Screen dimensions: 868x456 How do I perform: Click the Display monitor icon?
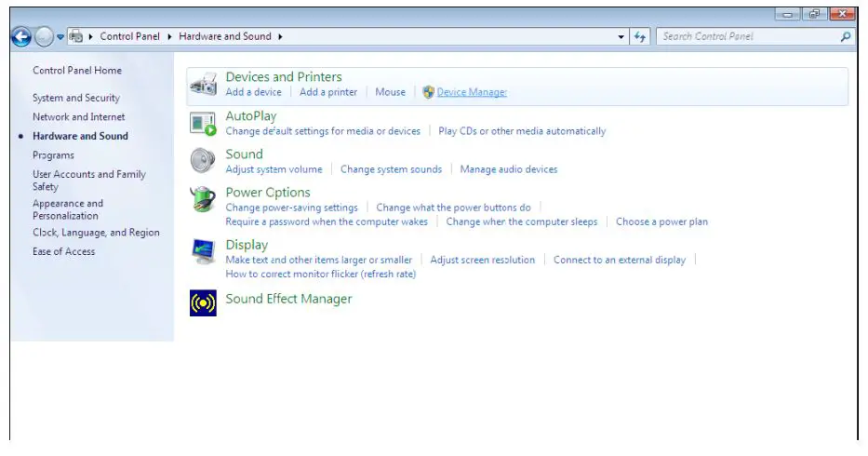(x=203, y=251)
